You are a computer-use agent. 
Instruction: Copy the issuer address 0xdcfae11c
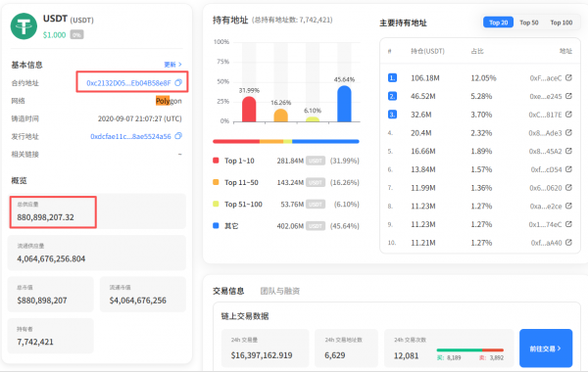pyautogui.click(x=178, y=136)
